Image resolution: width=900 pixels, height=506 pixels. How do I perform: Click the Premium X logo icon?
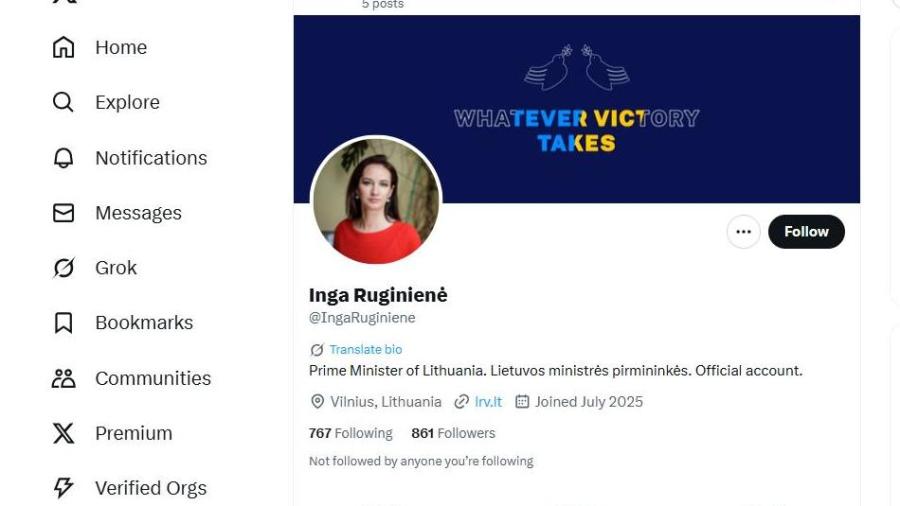pyautogui.click(x=63, y=433)
